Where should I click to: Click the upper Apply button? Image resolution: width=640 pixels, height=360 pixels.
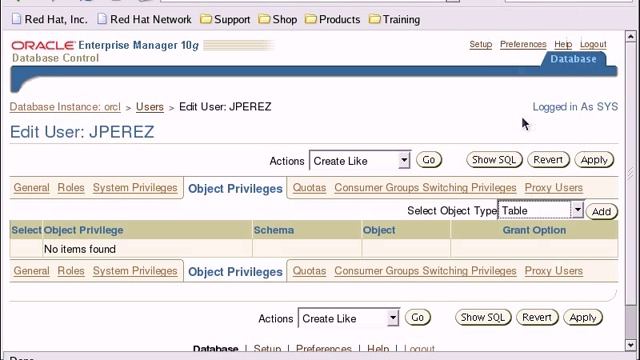[x=594, y=160]
